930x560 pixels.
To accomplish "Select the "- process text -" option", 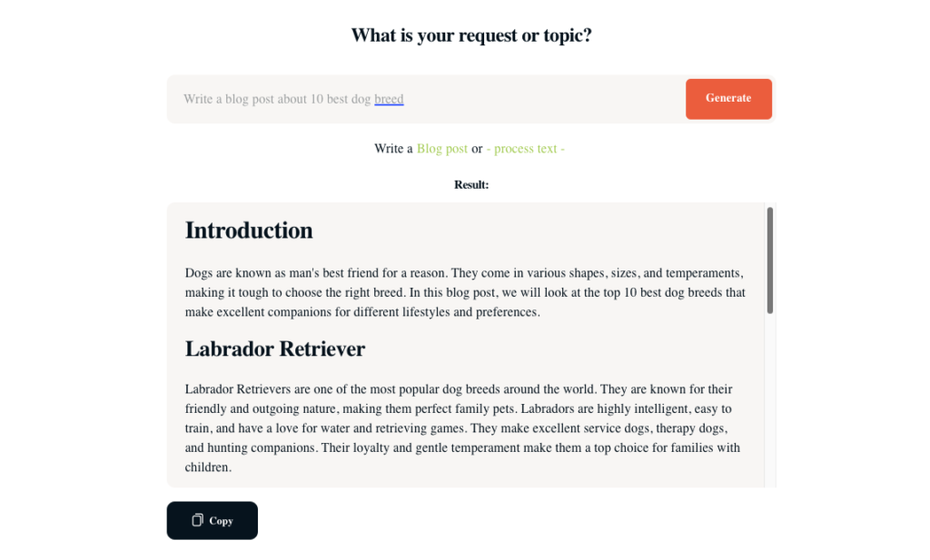I will click(526, 149).
